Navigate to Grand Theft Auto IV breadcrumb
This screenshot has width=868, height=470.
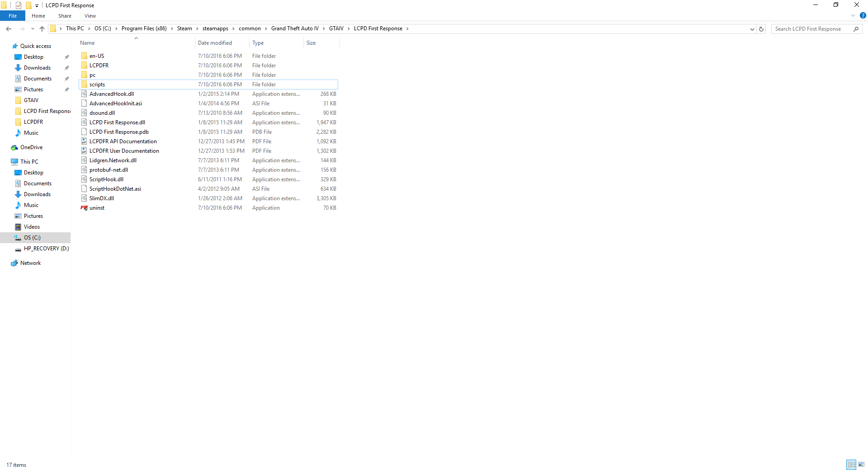[x=295, y=28]
